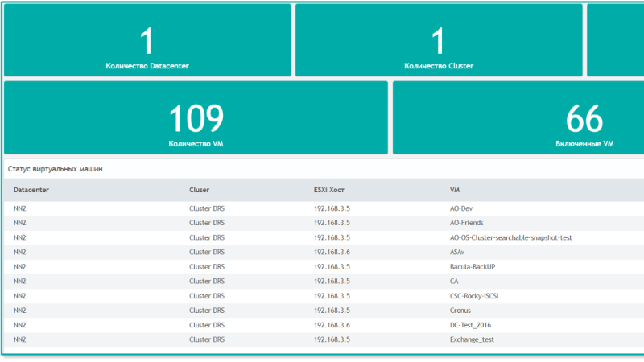Click the VM name ASAv

[457, 252]
